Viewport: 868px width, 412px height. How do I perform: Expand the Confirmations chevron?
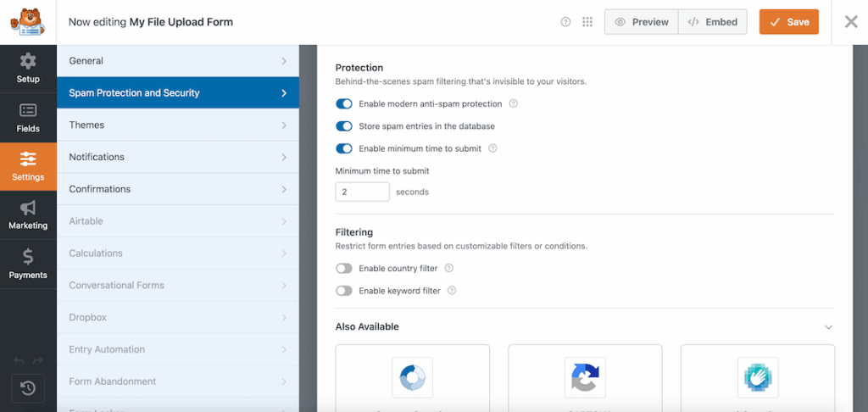pyautogui.click(x=283, y=189)
